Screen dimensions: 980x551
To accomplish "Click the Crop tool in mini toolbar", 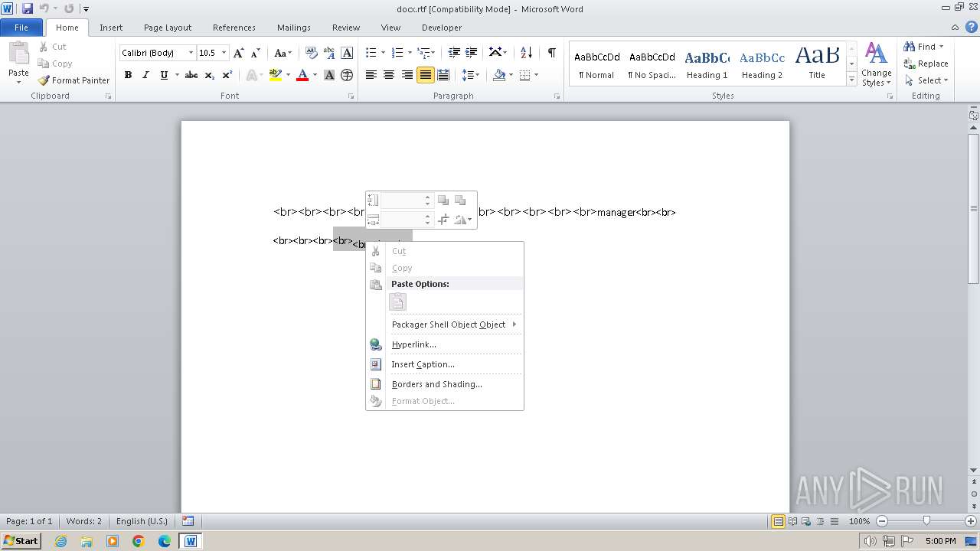I will point(443,220).
